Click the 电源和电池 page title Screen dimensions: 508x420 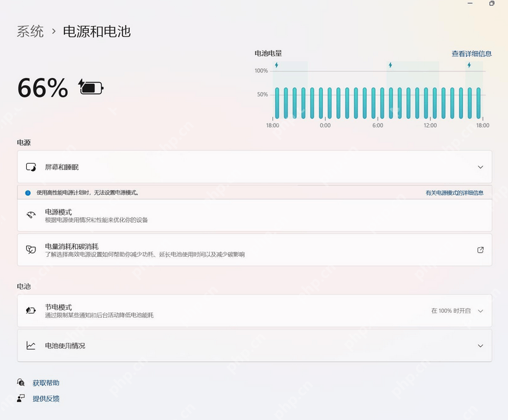pyautogui.click(x=97, y=32)
